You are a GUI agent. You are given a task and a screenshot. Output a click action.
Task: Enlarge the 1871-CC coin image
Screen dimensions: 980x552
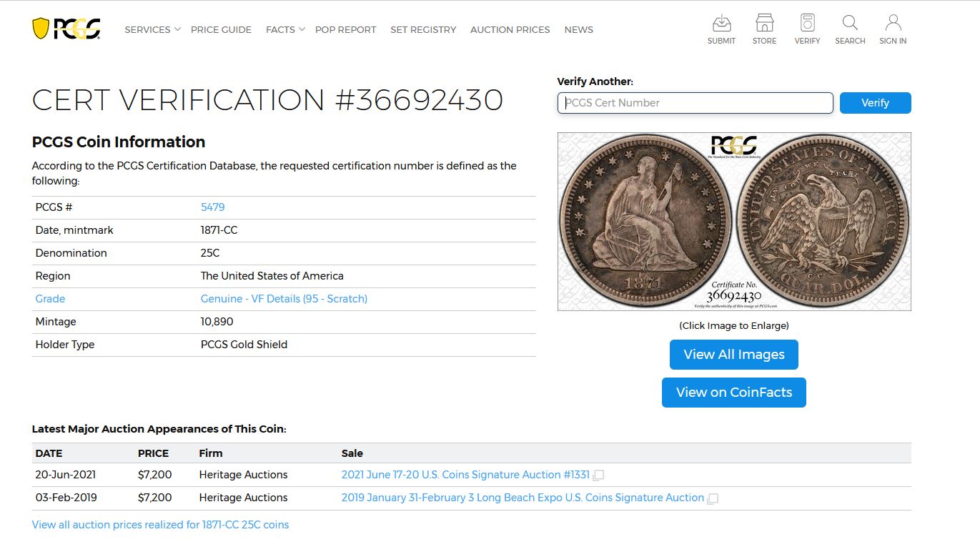[734, 222]
